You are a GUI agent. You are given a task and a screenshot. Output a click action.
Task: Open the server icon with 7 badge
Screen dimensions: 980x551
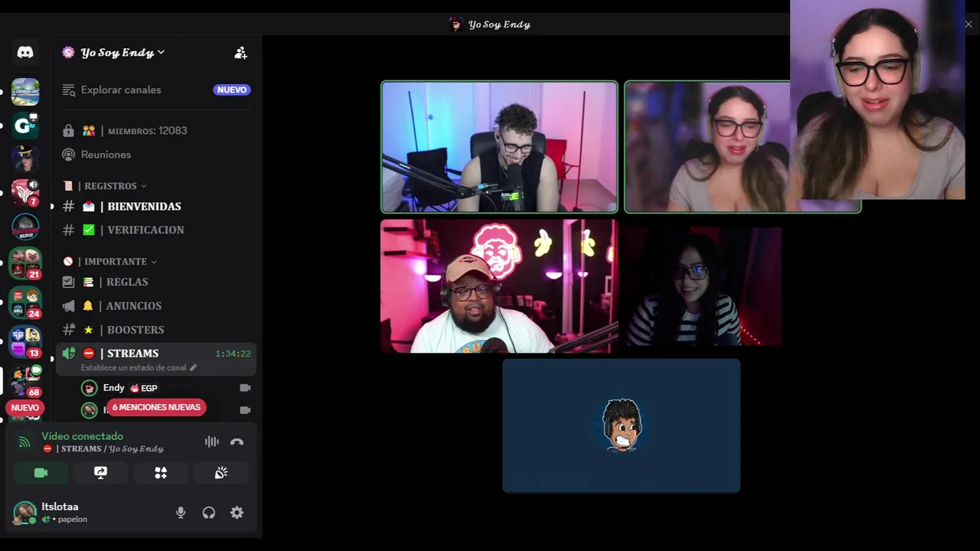click(x=25, y=192)
